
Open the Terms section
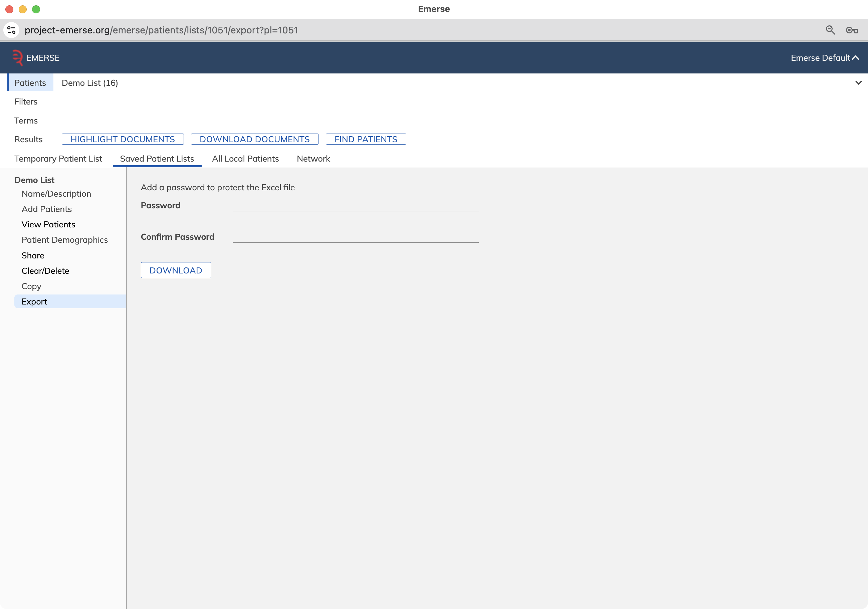tap(26, 121)
